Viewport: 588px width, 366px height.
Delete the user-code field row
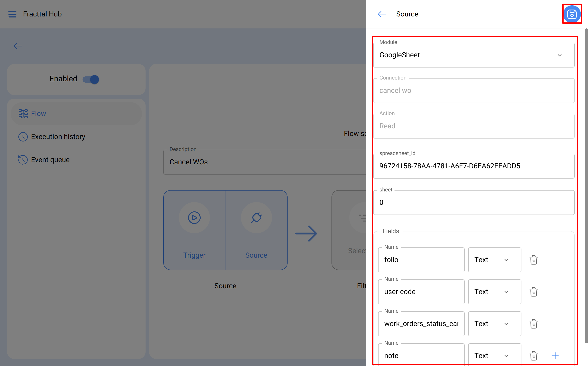533,292
